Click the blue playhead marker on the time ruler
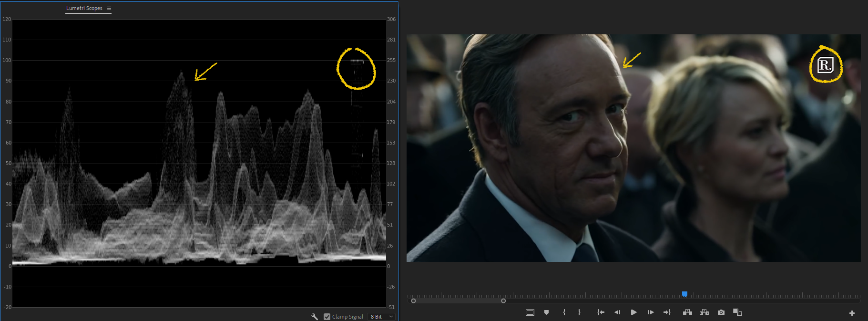This screenshot has height=321, width=868. click(x=684, y=294)
